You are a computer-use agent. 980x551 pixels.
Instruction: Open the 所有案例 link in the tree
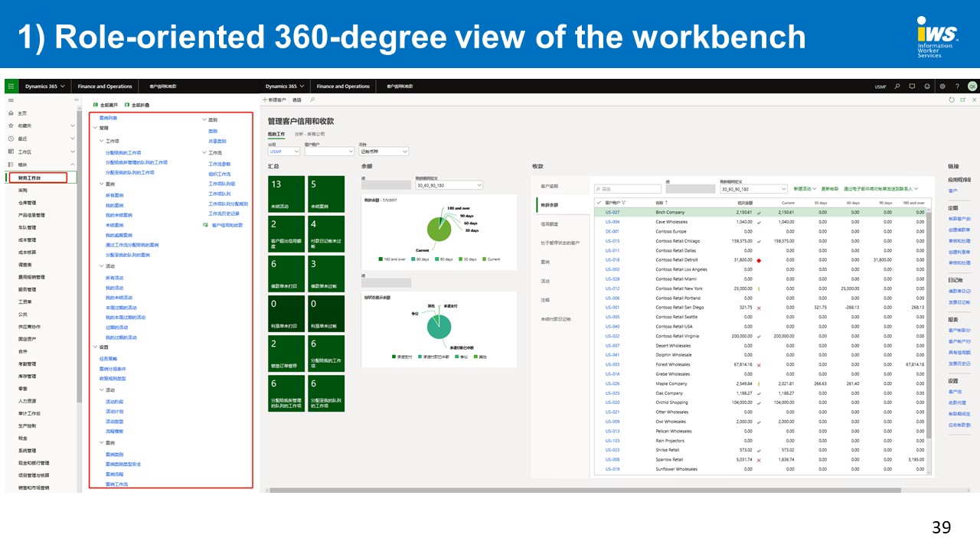coord(114,196)
